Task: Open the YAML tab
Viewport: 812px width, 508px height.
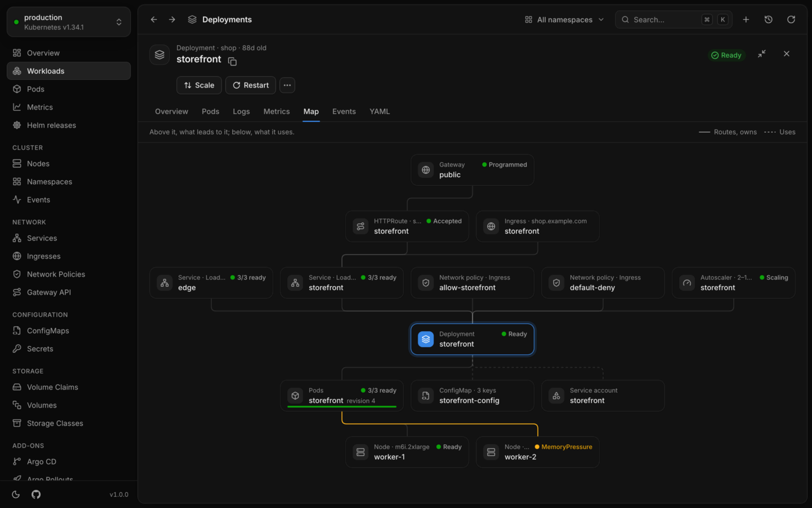Action: pos(379,112)
